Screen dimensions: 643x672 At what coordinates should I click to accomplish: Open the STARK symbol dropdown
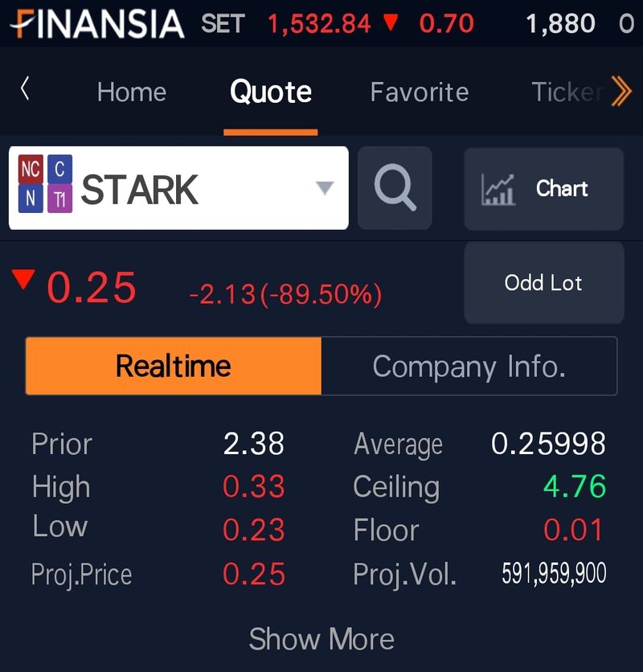[x=323, y=188]
